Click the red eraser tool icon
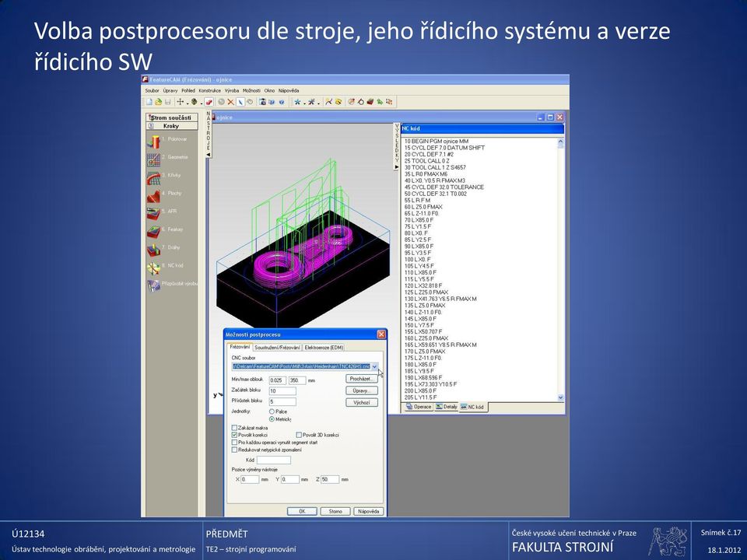 tap(209, 102)
